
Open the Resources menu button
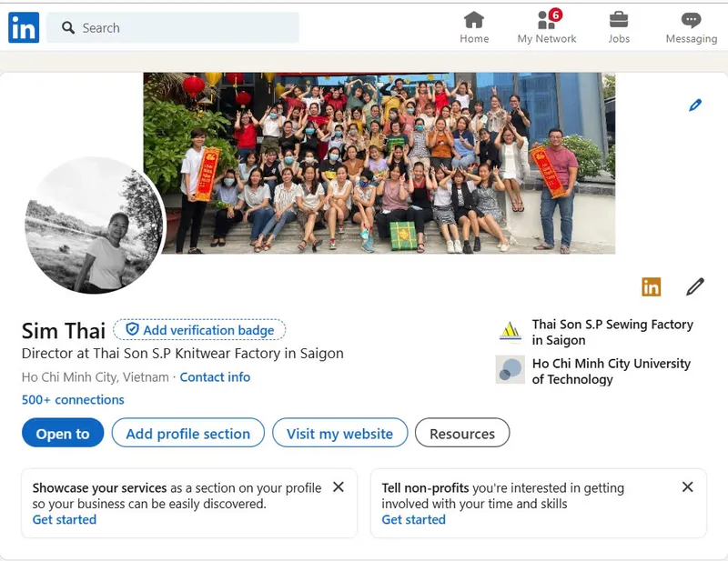click(462, 433)
